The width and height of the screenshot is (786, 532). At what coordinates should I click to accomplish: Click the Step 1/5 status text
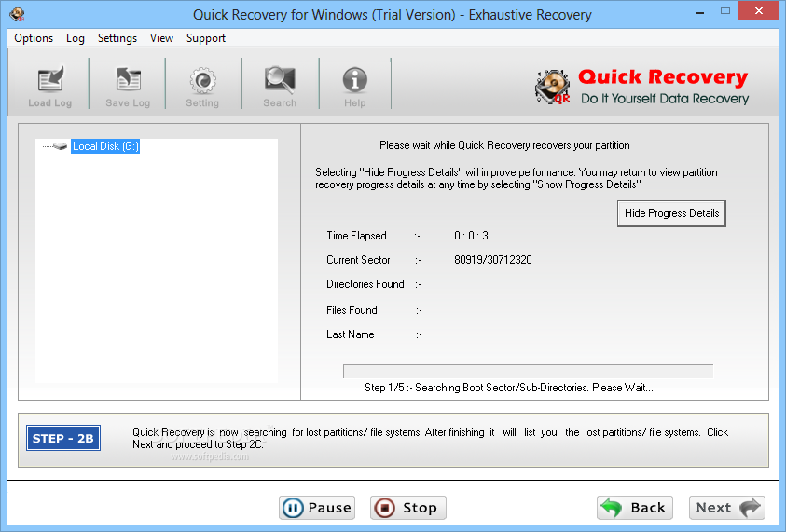coord(509,388)
